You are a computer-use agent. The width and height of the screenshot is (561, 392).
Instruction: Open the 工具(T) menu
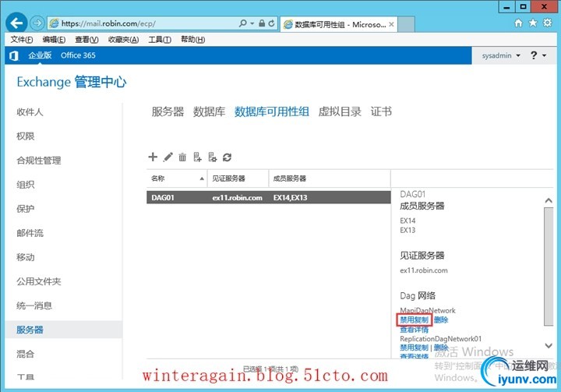click(x=160, y=40)
